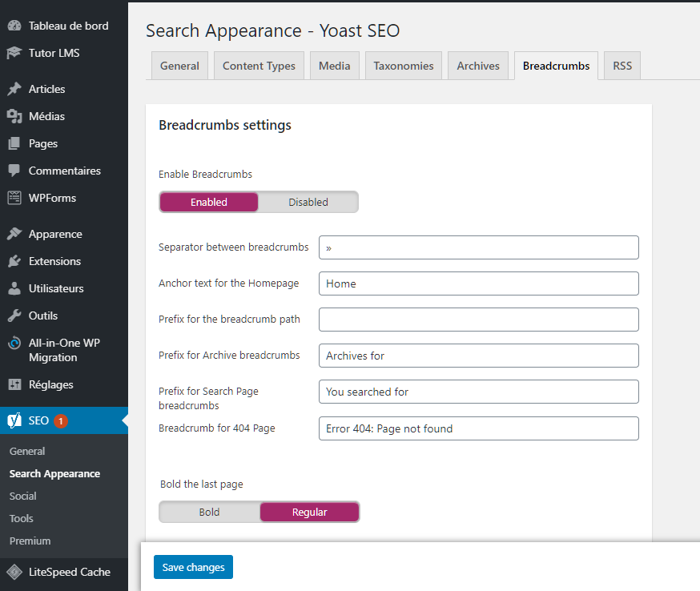Open LiteSpeed Cache from its icon
The height and width of the screenshot is (591, 700).
(16, 572)
